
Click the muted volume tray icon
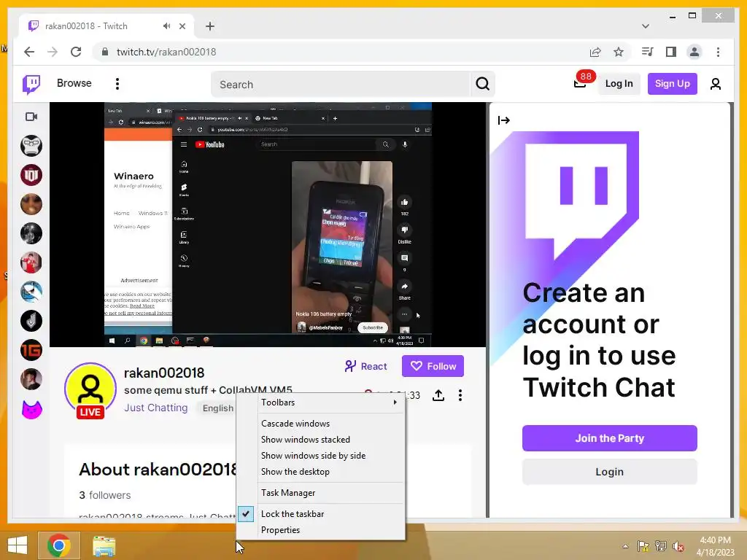pyautogui.click(x=678, y=546)
